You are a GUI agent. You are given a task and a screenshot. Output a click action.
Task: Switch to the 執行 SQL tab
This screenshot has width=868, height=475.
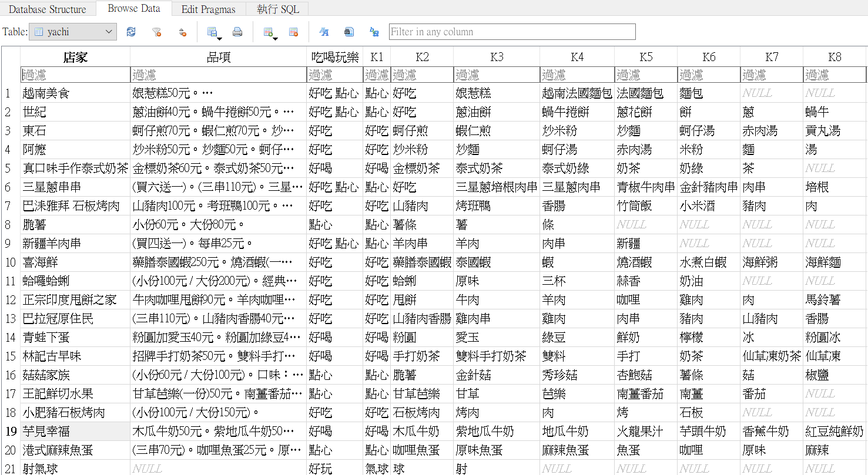tap(278, 9)
